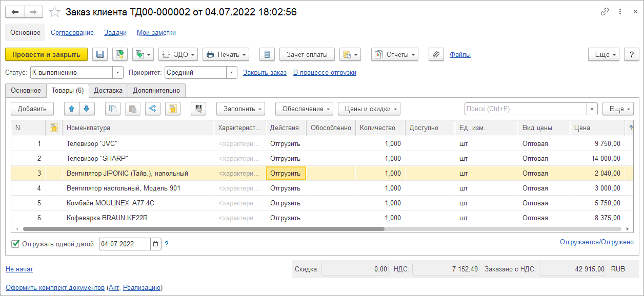Open the Печать dropdown button
This screenshot has height=296, width=644.
[226, 54]
